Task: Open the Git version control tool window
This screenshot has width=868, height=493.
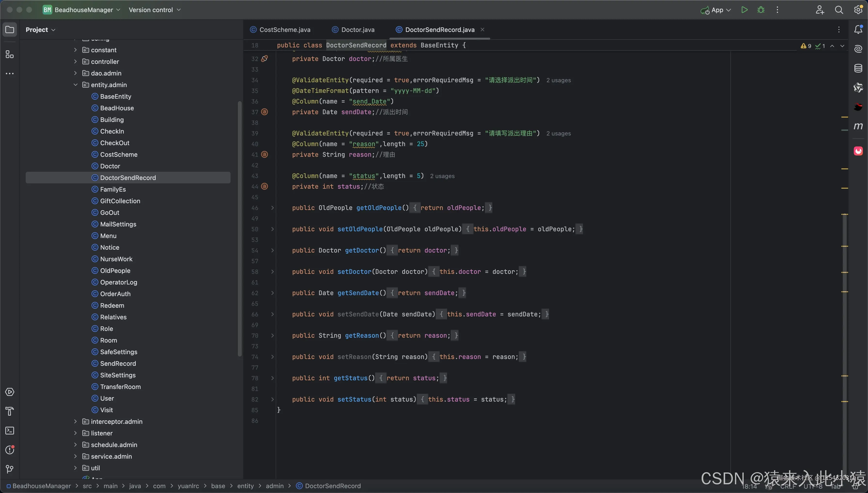Action: (x=10, y=469)
